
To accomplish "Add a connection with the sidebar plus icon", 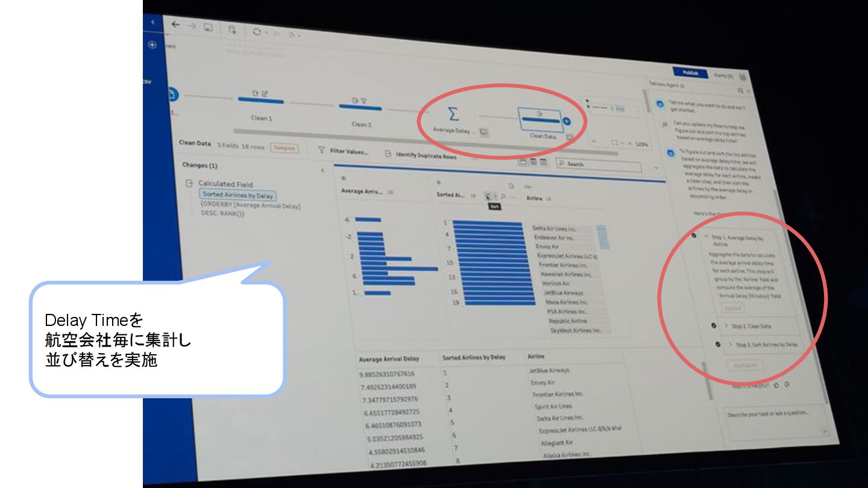I will (152, 45).
